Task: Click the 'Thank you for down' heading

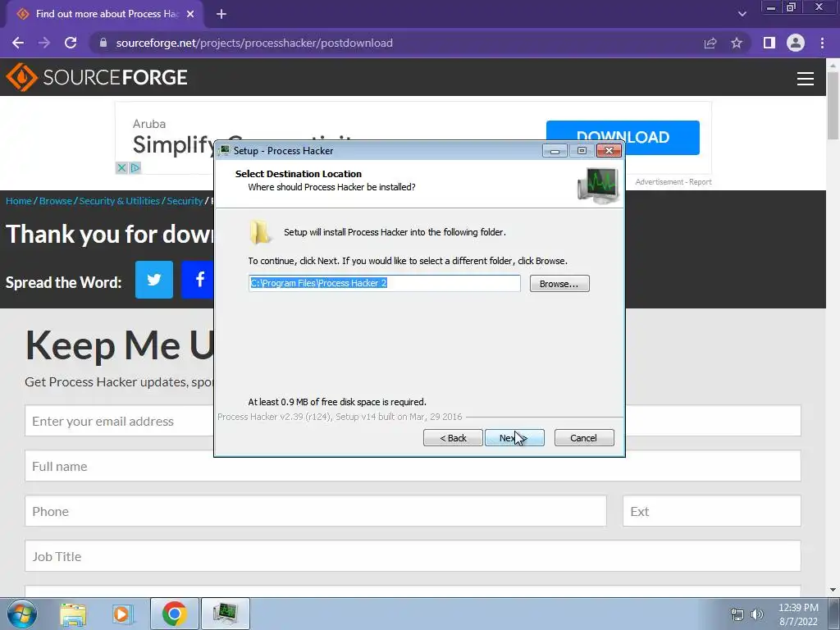Action: pos(109,234)
